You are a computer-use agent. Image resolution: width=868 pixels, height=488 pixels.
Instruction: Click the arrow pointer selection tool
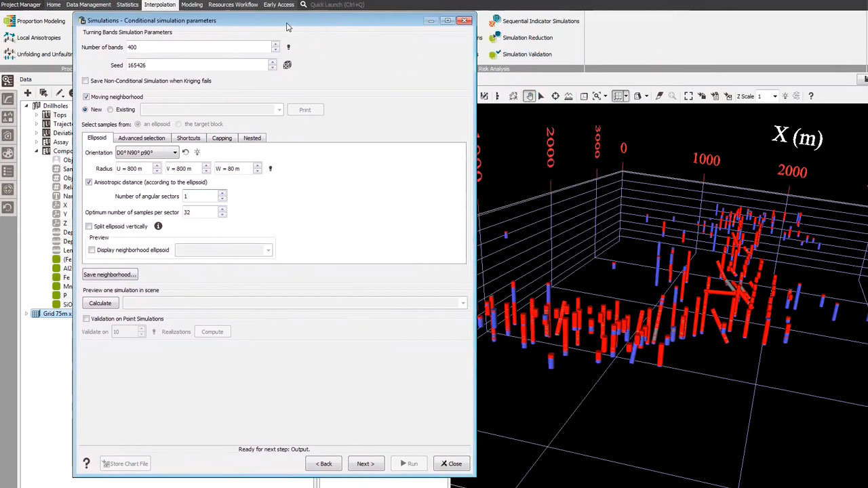540,96
